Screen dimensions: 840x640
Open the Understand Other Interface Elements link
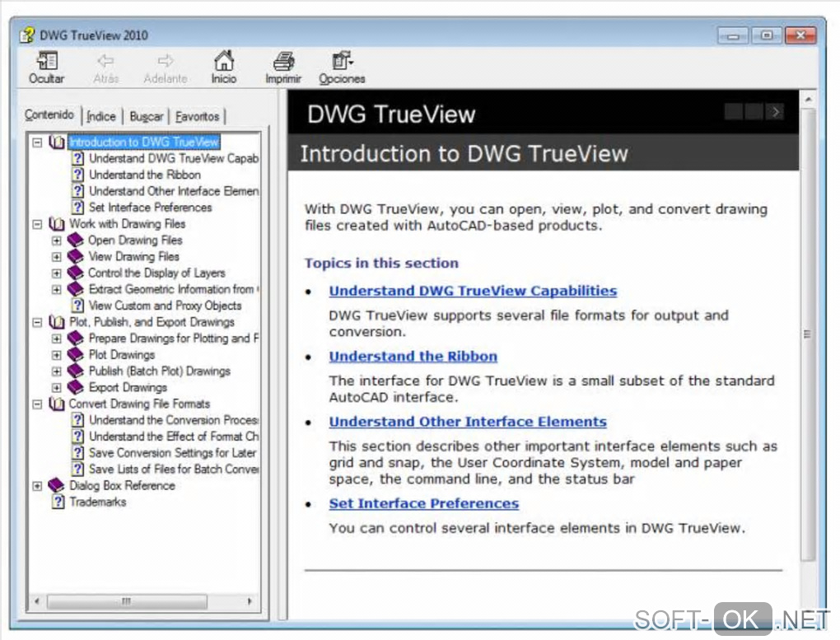[x=468, y=422]
